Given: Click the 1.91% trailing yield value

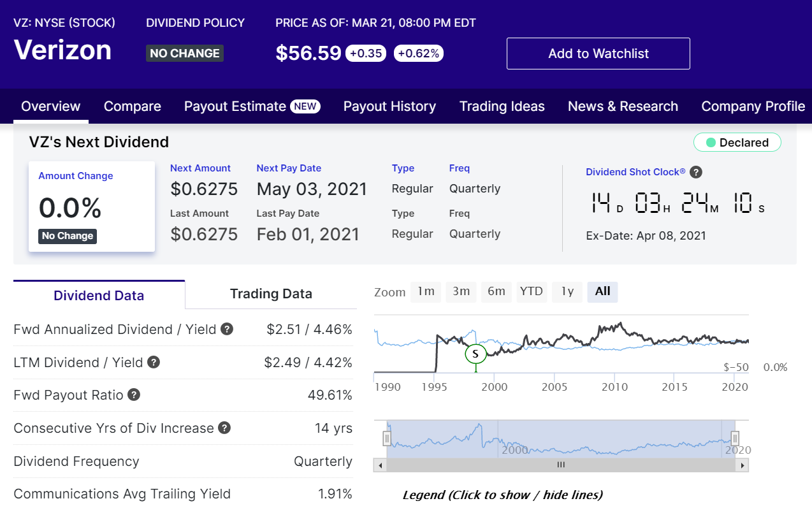Looking at the screenshot, I should click(x=335, y=494).
